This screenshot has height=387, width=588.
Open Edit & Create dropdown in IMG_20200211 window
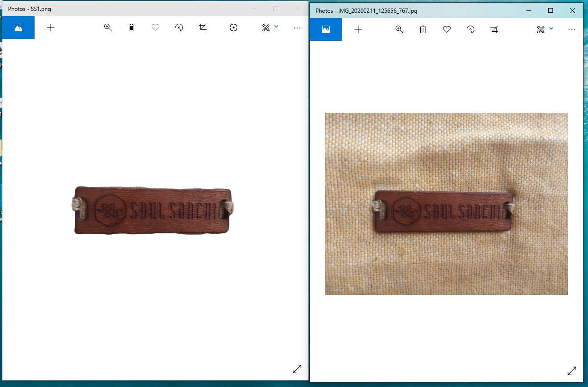pos(545,29)
